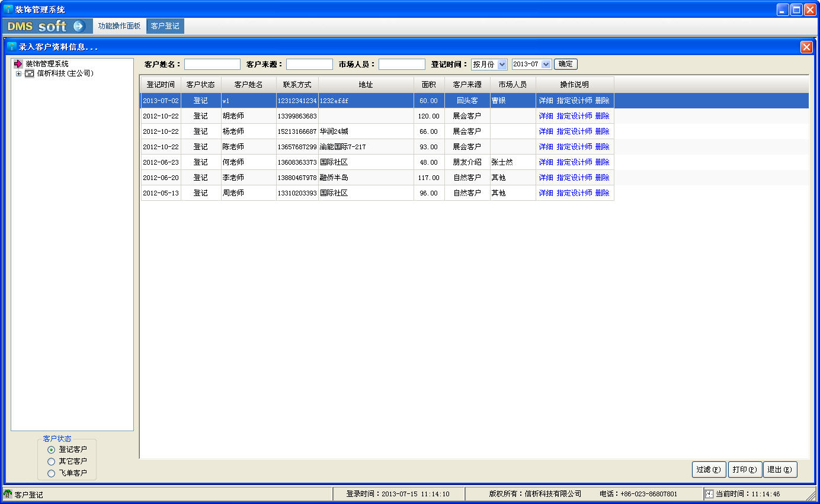
Task: Click the clock icon beside 当前时间
Action: 709,493
